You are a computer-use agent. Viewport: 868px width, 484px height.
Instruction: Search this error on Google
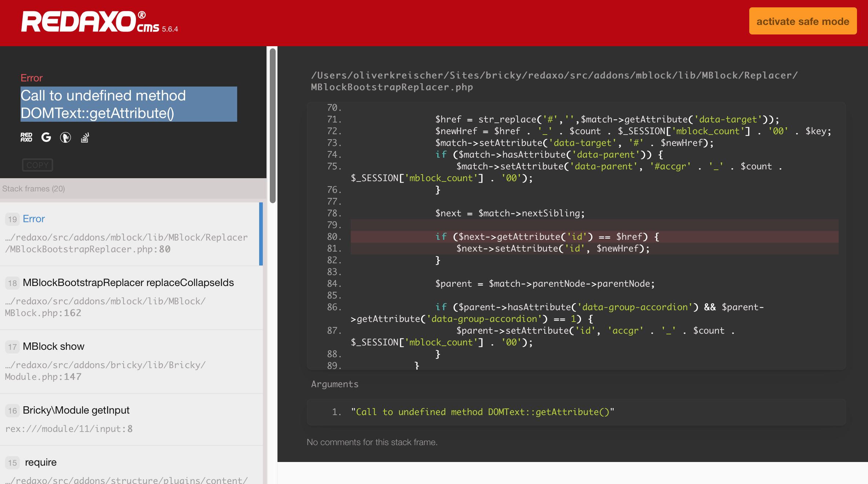46,137
